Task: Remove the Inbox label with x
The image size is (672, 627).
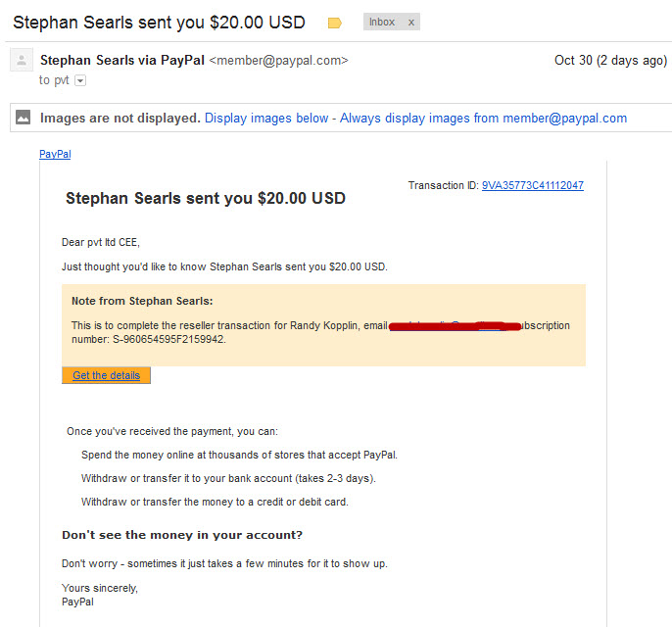Action: (x=411, y=23)
